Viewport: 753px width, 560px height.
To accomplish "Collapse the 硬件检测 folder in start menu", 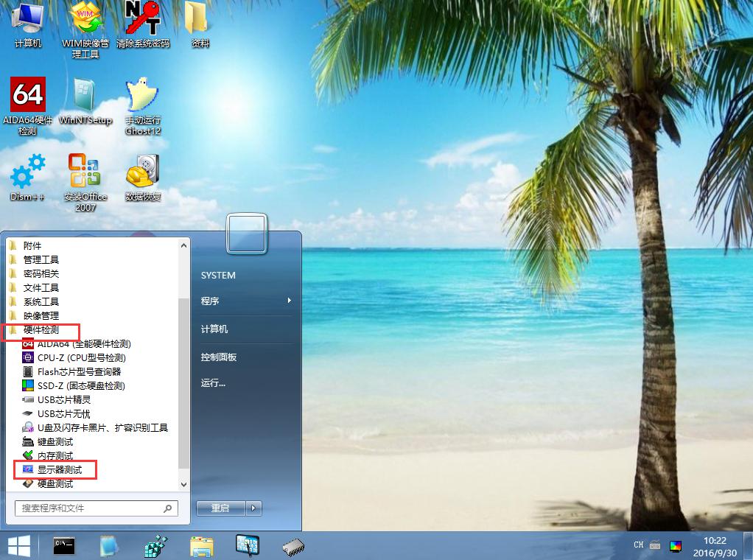I will point(41,330).
